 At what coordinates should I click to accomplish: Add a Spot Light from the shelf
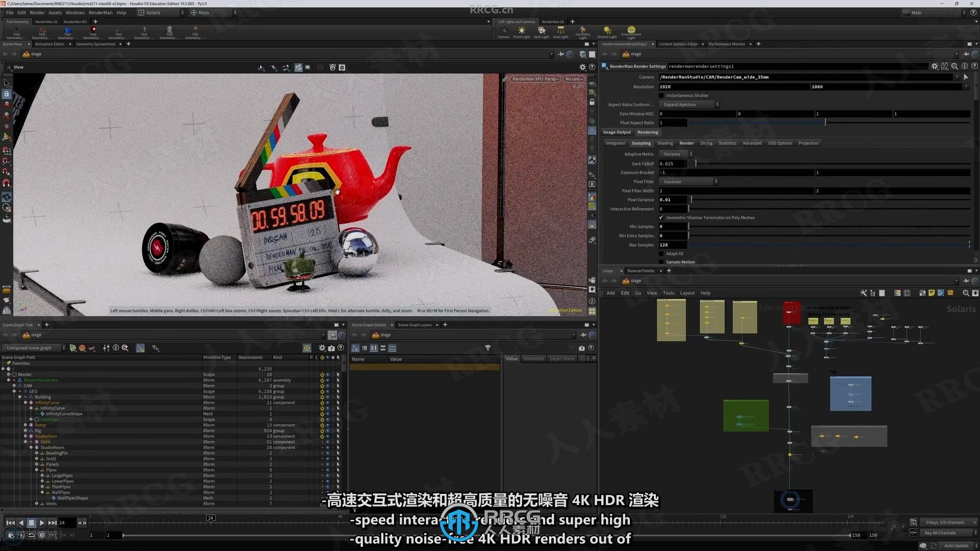coord(541,32)
